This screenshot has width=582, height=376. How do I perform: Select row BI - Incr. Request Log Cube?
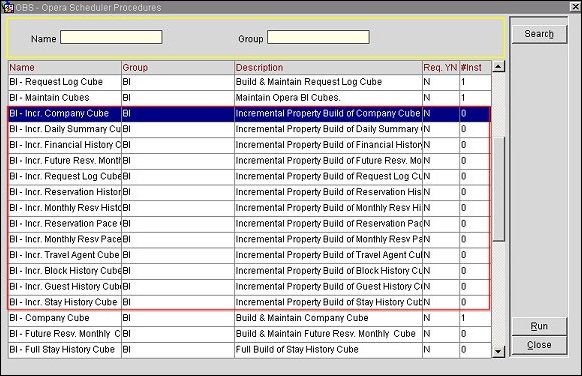[x=250, y=176]
